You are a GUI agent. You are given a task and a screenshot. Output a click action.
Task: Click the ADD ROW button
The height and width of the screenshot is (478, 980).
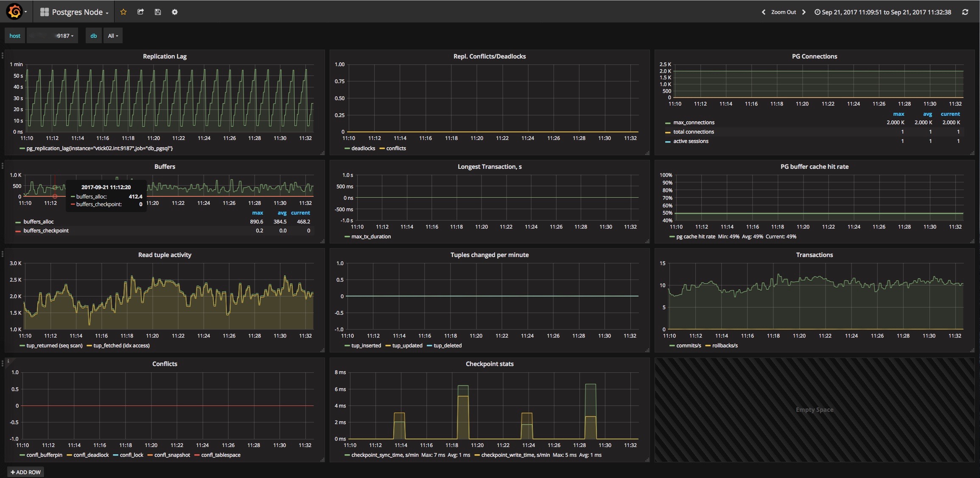pyautogui.click(x=25, y=472)
